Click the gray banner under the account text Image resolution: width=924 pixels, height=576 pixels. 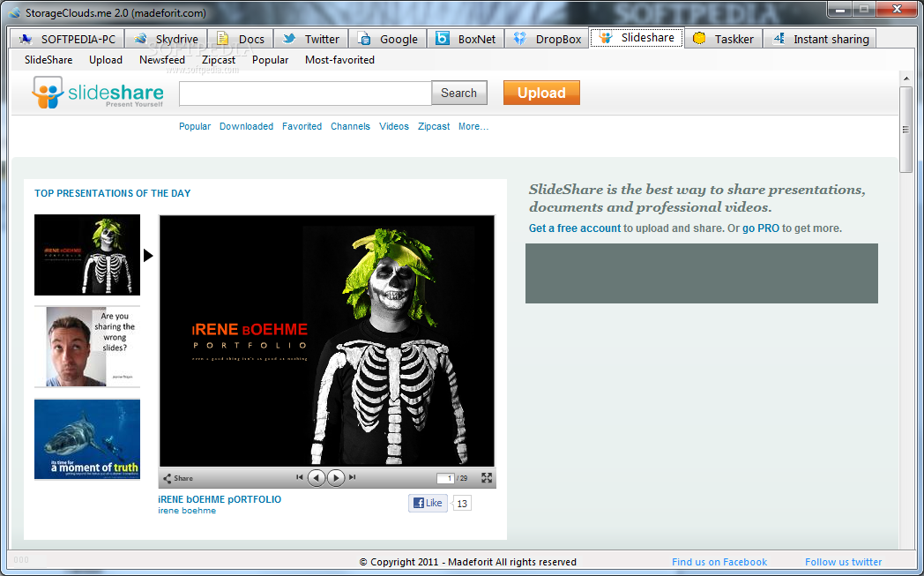701,273
